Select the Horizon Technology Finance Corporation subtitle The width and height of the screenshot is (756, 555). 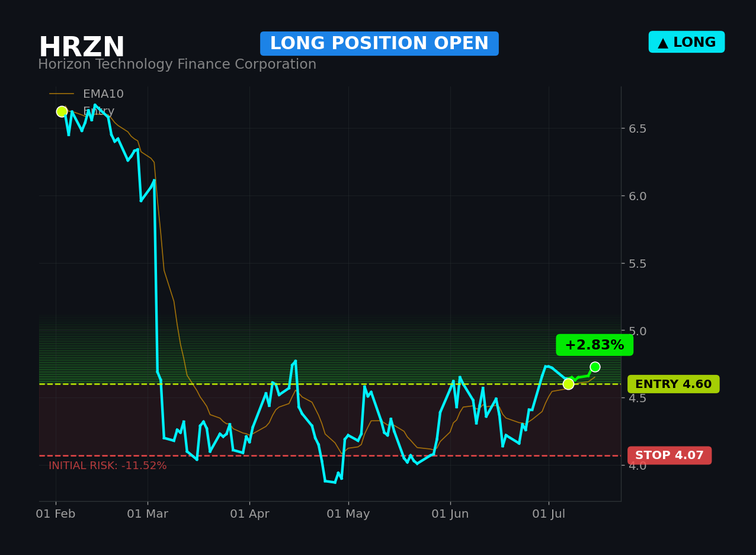[x=177, y=65]
